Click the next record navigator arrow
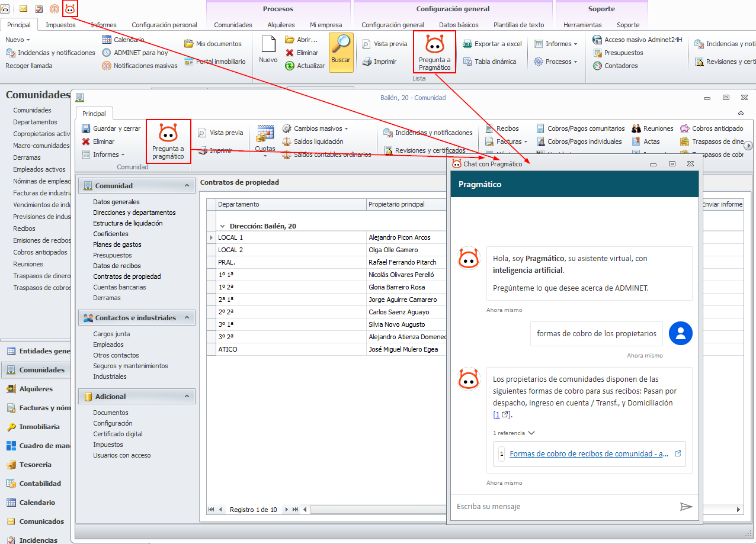This screenshot has width=756, height=544. [x=287, y=510]
